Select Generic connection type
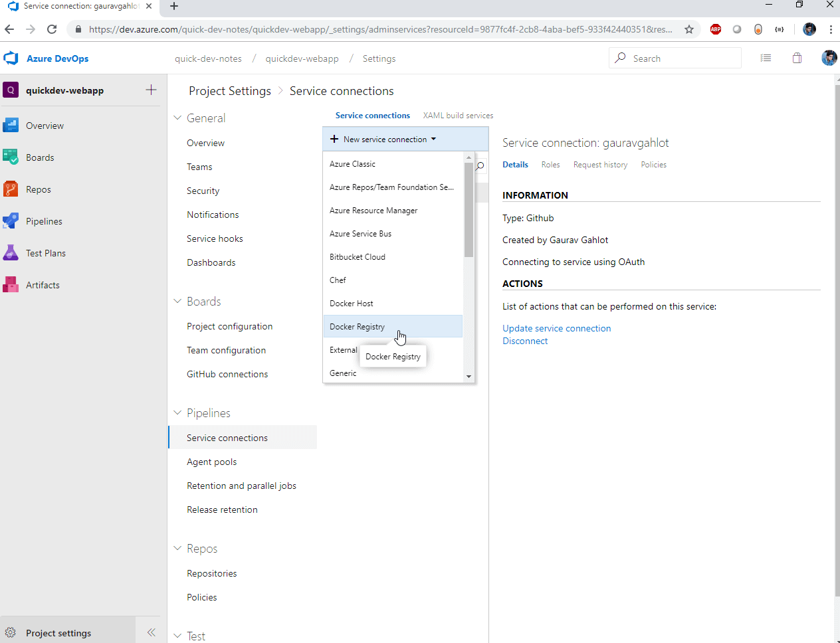The height and width of the screenshot is (643, 840). [x=393, y=373]
